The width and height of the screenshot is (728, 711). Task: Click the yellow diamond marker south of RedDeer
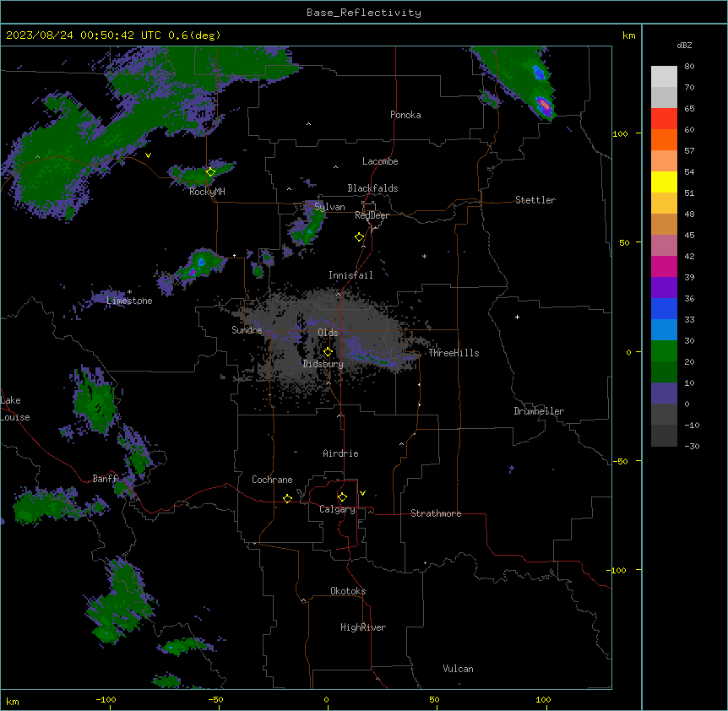[x=360, y=237]
